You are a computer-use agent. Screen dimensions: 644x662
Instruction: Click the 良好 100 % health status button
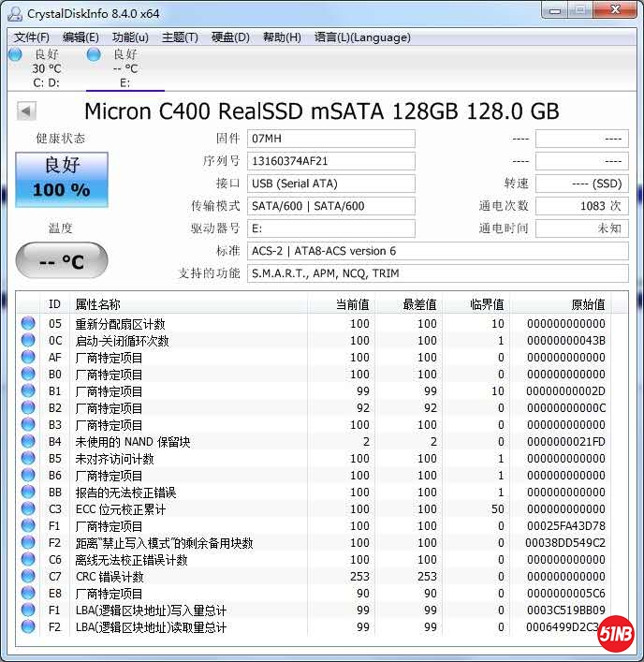pyautogui.click(x=62, y=180)
